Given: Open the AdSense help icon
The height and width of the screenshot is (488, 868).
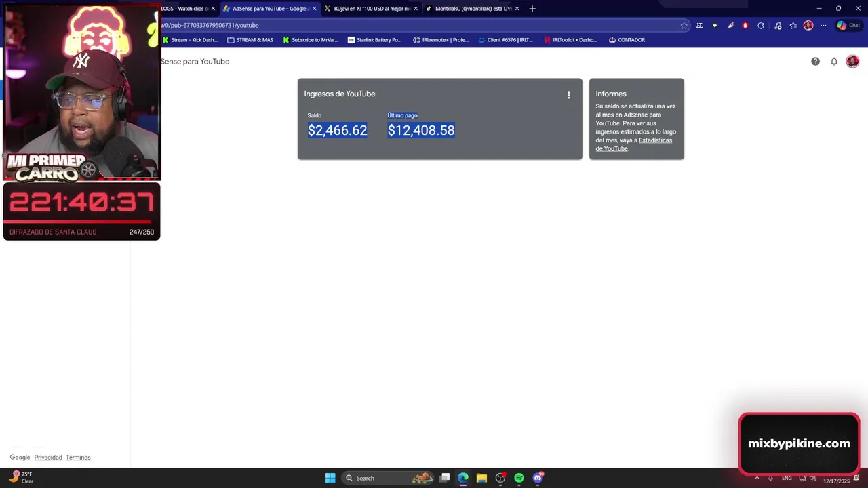Looking at the screenshot, I should pos(815,62).
